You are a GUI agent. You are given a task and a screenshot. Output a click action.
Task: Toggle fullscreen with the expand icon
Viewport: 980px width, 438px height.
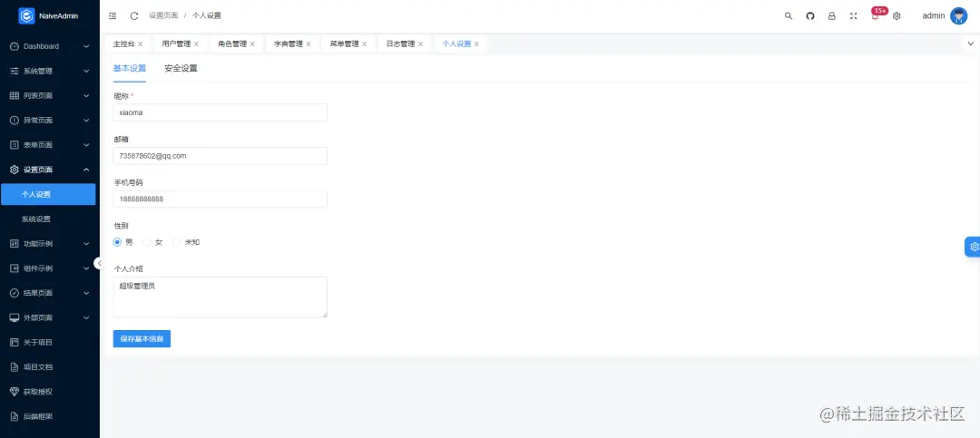(x=853, y=16)
